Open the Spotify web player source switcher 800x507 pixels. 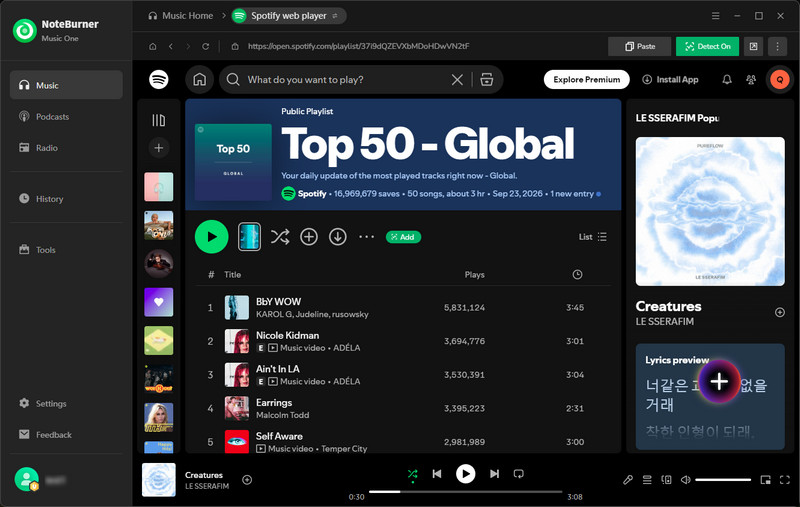coord(289,16)
